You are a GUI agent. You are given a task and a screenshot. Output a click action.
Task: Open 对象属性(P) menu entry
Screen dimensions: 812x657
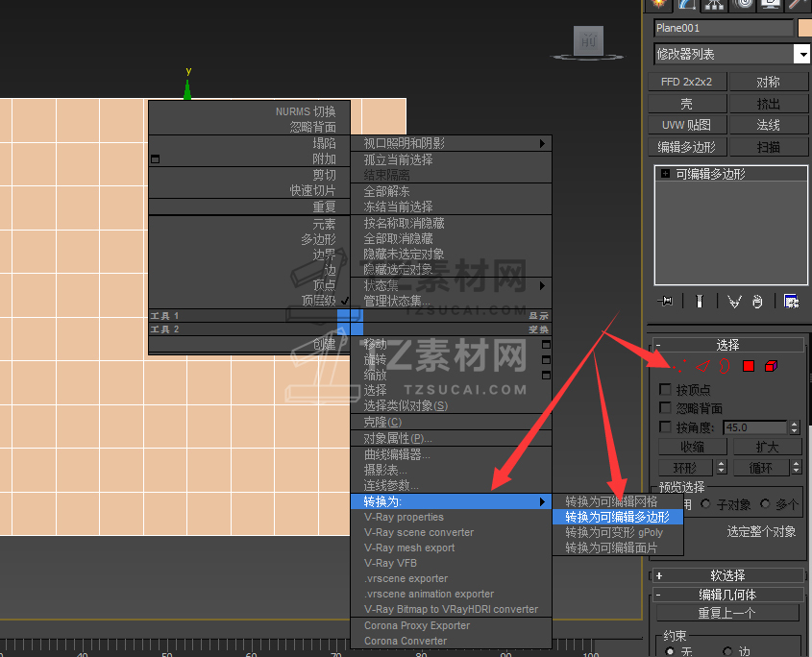pyautogui.click(x=451, y=438)
